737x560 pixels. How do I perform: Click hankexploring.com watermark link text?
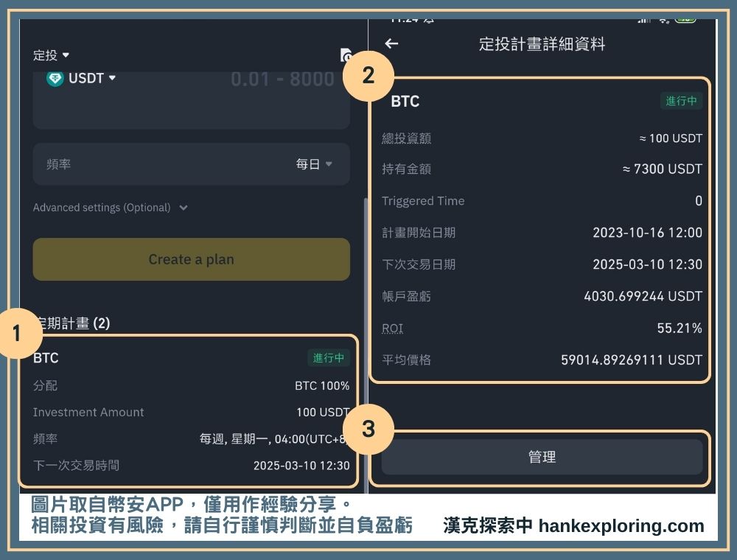[621, 525]
